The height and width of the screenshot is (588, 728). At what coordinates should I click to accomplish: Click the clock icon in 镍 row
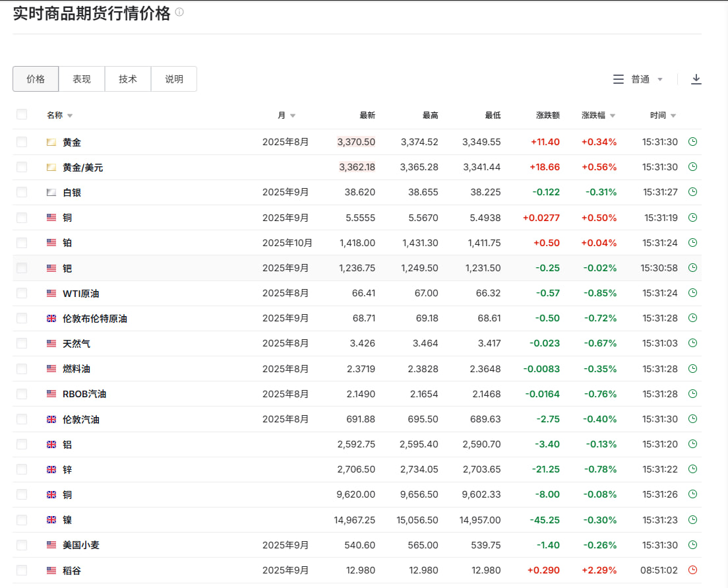[692, 519]
